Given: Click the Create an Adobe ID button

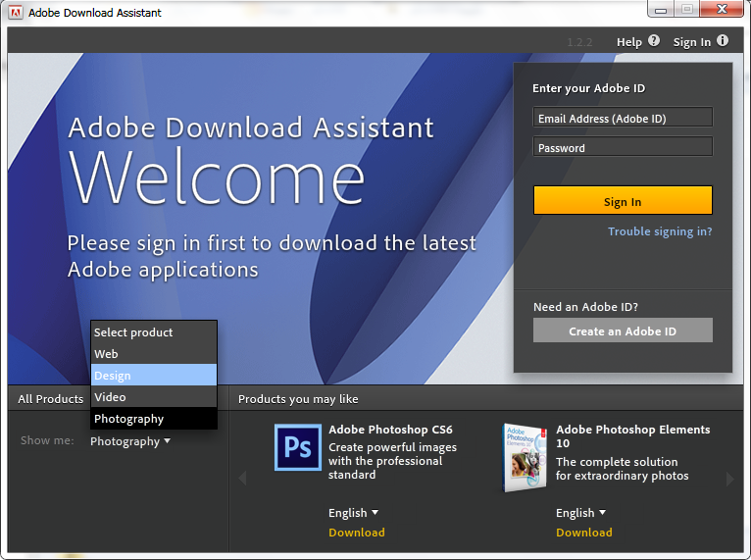Looking at the screenshot, I should click(623, 331).
